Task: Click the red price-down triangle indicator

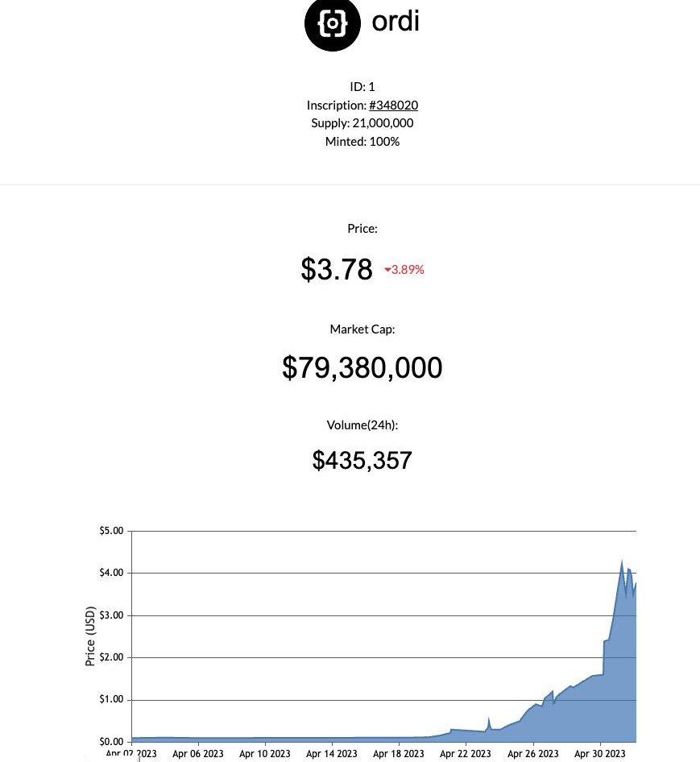Action: point(387,270)
